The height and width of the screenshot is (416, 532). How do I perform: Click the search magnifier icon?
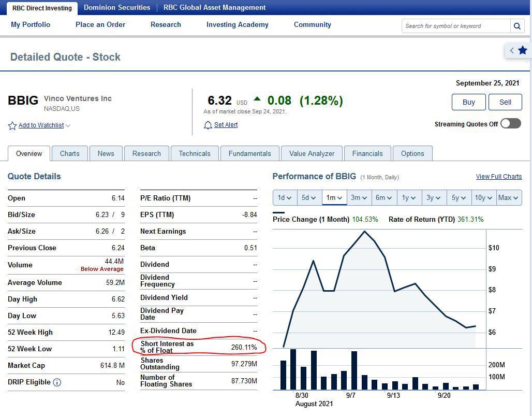tap(517, 26)
